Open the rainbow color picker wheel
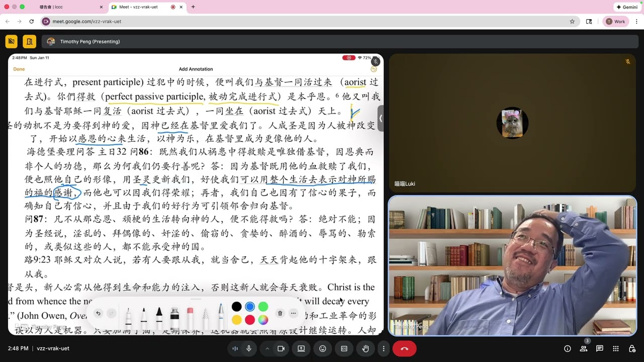 coord(263,320)
